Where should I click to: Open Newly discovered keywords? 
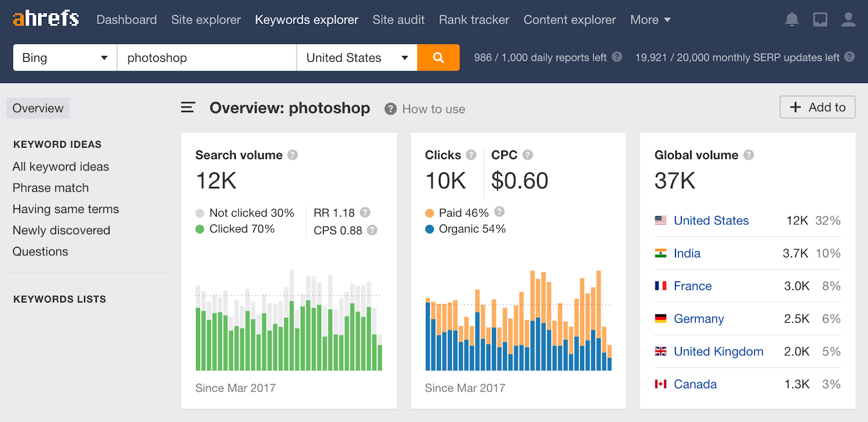(x=61, y=230)
